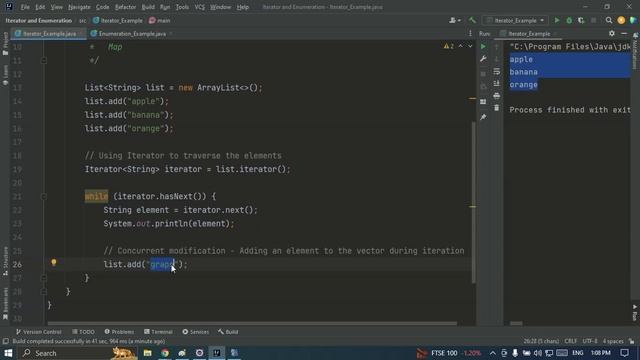Image resolution: width=640 pixels, height=360 pixels.
Task: Toggle soft-wrap in Run console
Action: click(496, 71)
